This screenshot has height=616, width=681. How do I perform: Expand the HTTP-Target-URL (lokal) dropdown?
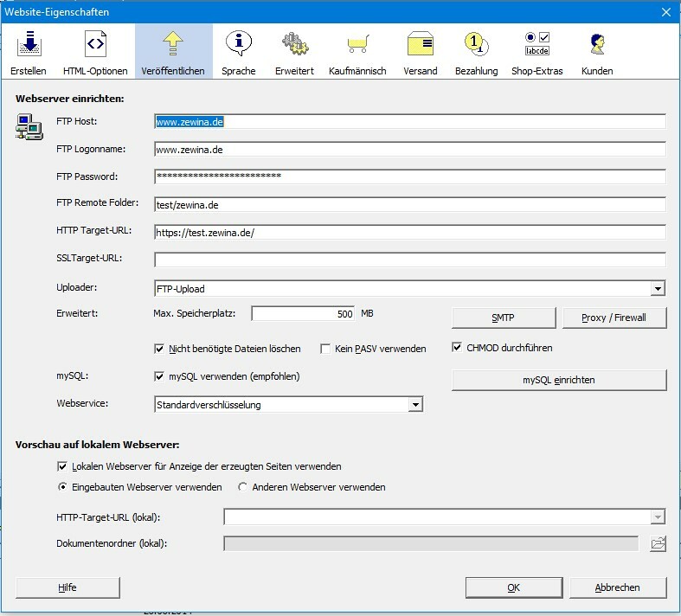click(658, 517)
